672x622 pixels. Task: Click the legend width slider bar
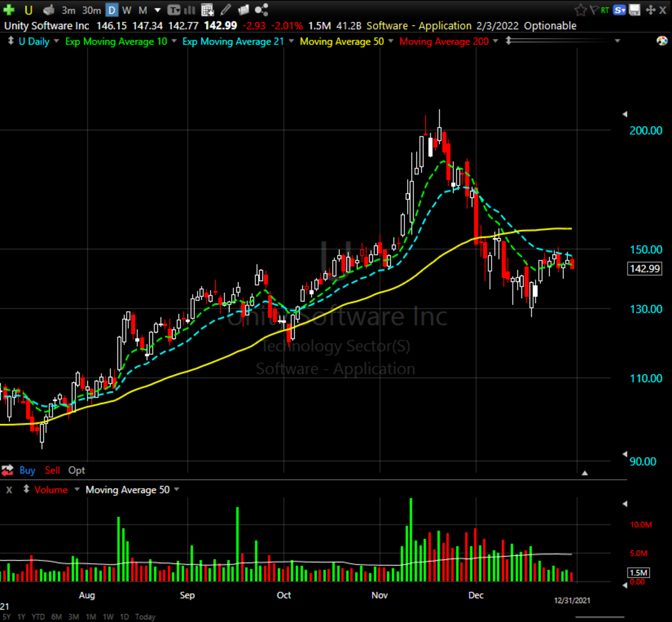[x=560, y=40]
